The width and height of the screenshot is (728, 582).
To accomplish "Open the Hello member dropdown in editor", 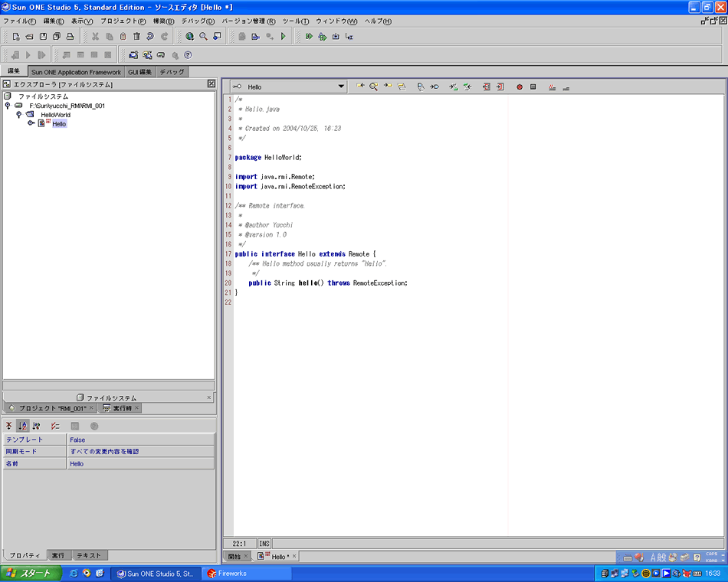I will click(341, 87).
